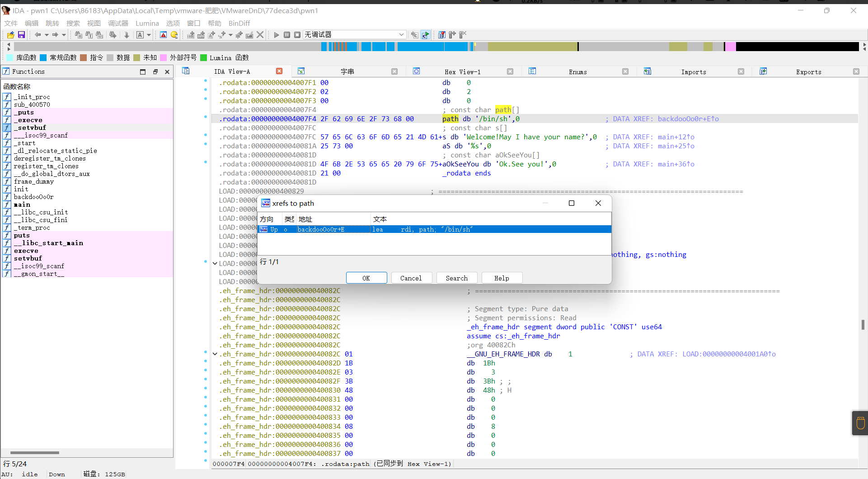
Task: Select the main function in list
Action: click(22, 204)
